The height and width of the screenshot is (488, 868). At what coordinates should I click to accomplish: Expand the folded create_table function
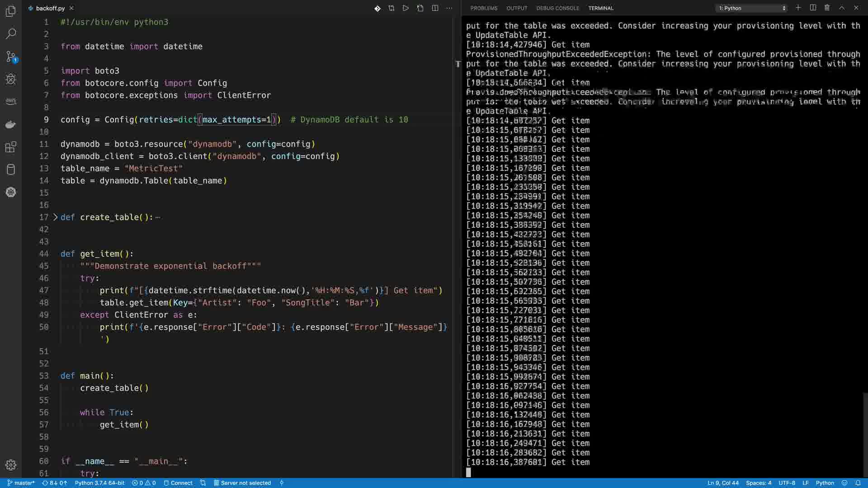[x=56, y=217]
